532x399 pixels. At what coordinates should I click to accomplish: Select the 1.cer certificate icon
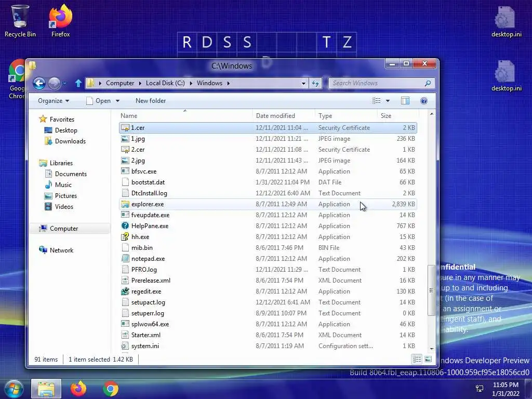[x=125, y=128]
